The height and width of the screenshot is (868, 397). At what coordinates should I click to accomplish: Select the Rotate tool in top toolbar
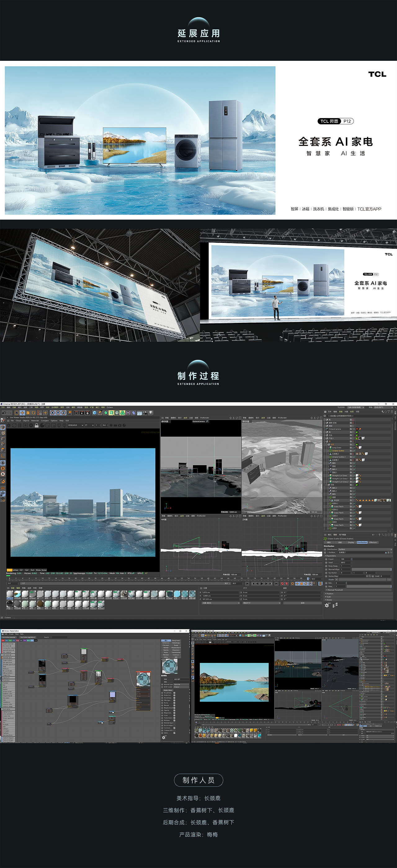click(33, 413)
